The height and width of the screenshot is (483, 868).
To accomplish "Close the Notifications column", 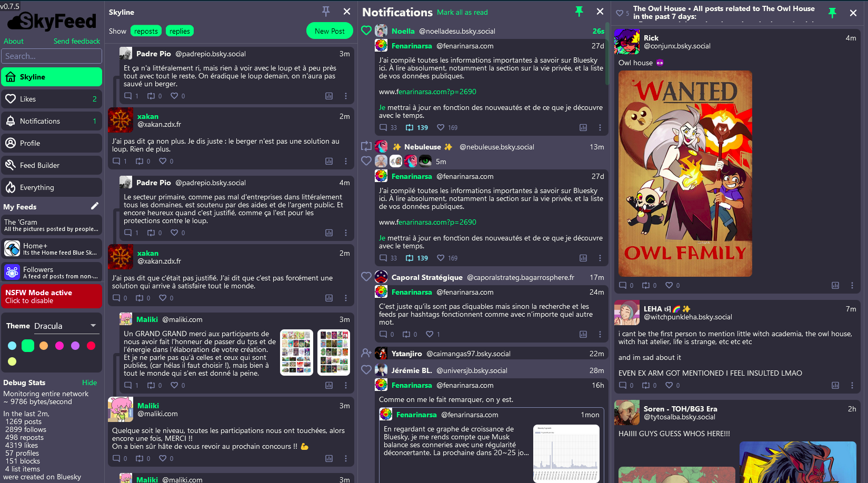I will click(x=600, y=12).
